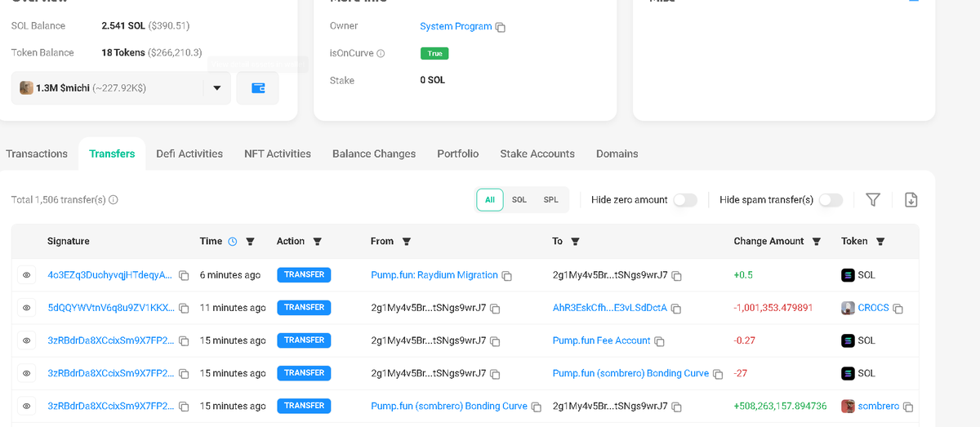Select the Transfers tab
980x427 pixels.
[x=112, y=153]
